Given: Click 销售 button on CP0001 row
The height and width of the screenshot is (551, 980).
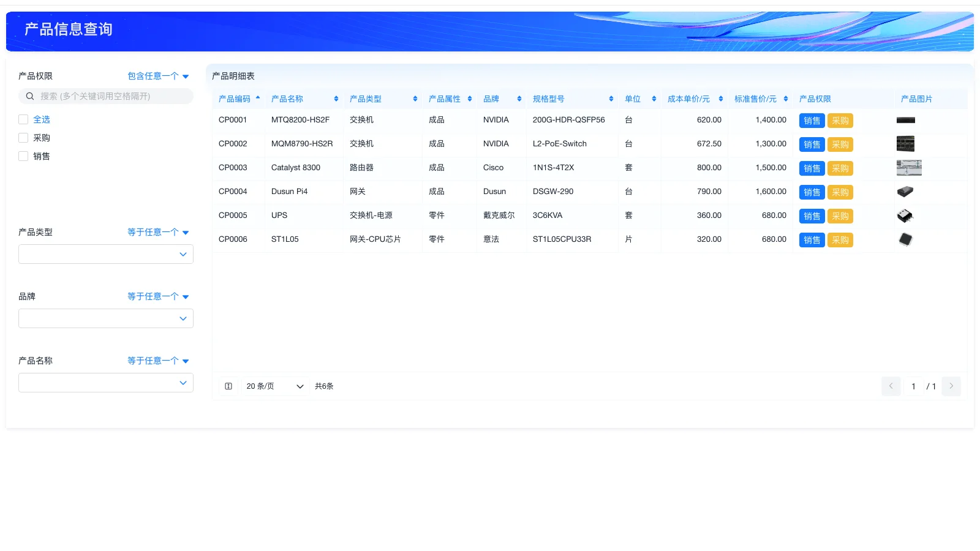Looking at the screenshot, I should (812, 120).
